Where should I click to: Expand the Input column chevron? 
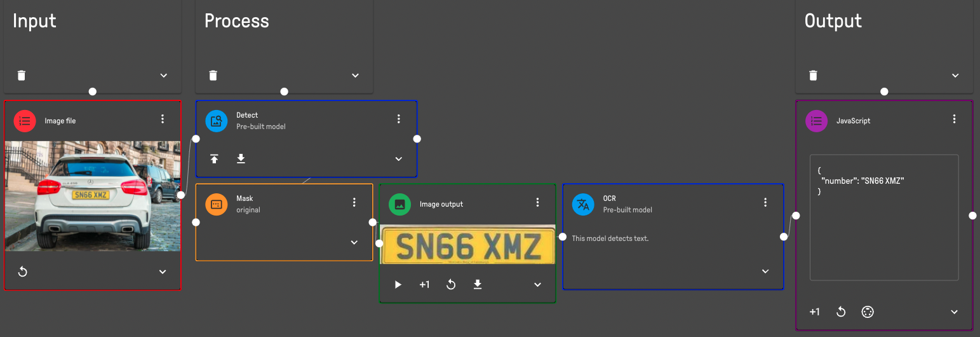point(164,76)
